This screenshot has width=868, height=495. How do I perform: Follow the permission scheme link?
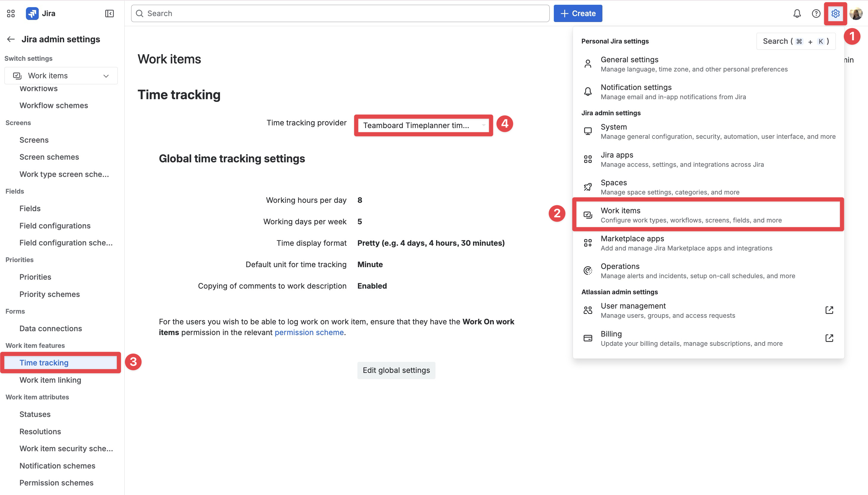[x=309, y=332]
